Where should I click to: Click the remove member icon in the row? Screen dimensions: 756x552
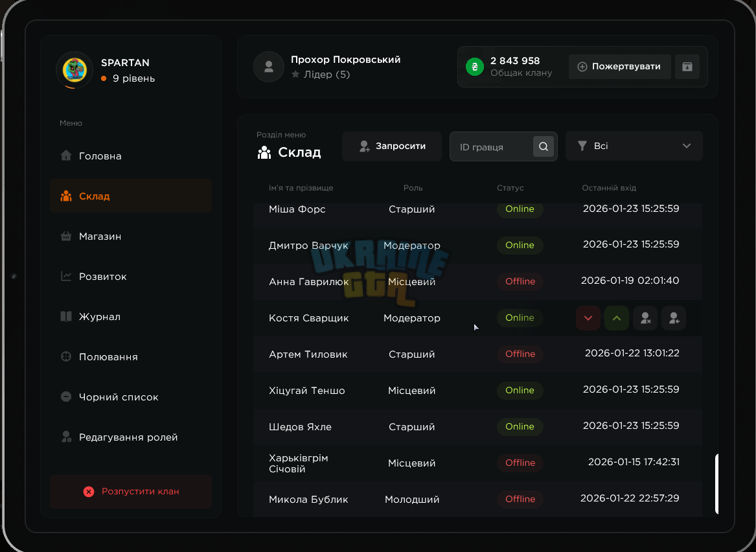point(645,318)
